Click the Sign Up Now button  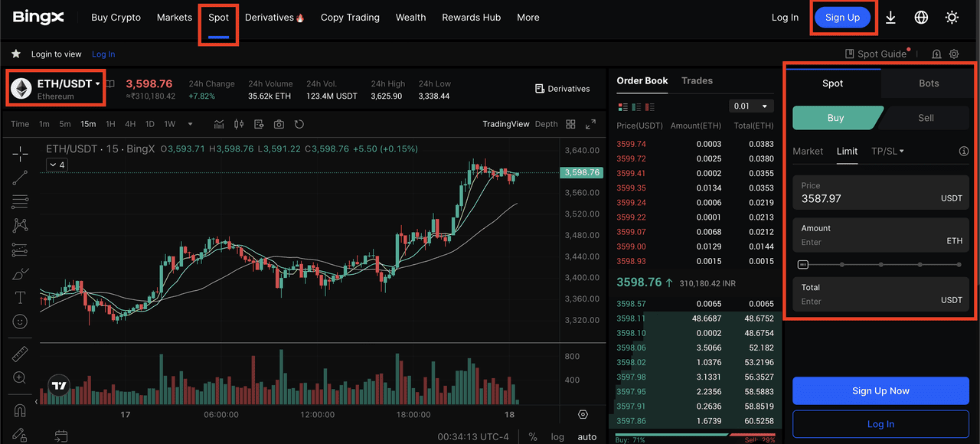pyautogui.click(x=880, y=390)
